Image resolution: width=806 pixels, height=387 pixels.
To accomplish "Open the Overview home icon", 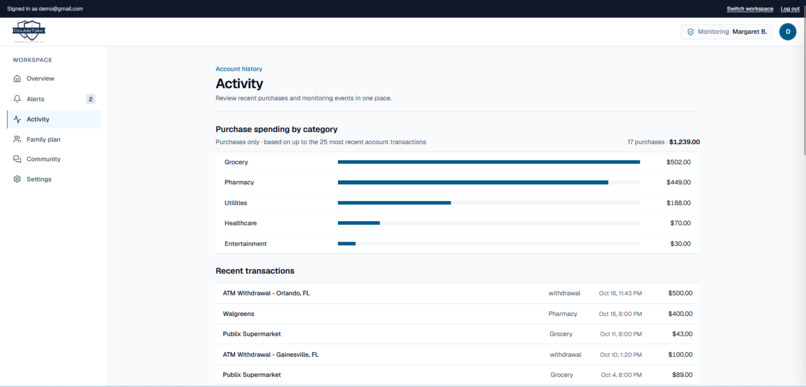I will coord(17,79).
